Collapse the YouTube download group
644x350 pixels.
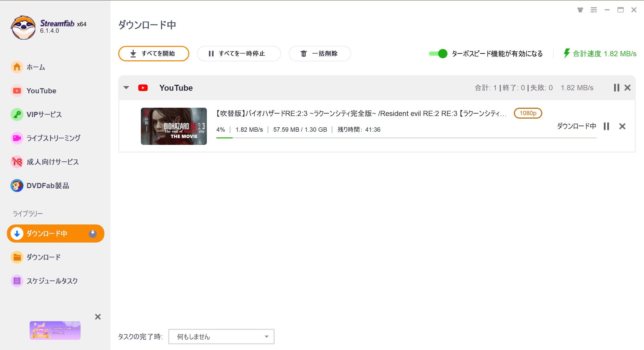126,88
